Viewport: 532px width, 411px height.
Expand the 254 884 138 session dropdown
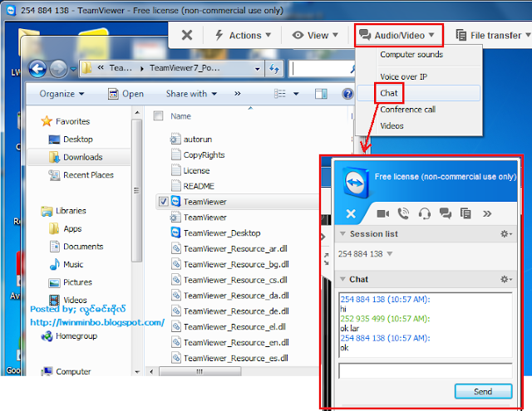tap(390, 253)
